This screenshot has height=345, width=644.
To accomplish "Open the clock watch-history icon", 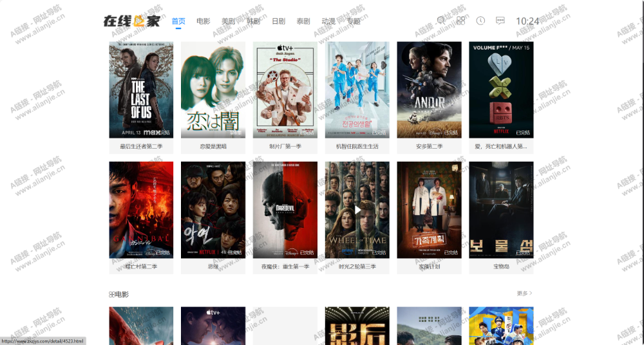I will tap(480, 21).
